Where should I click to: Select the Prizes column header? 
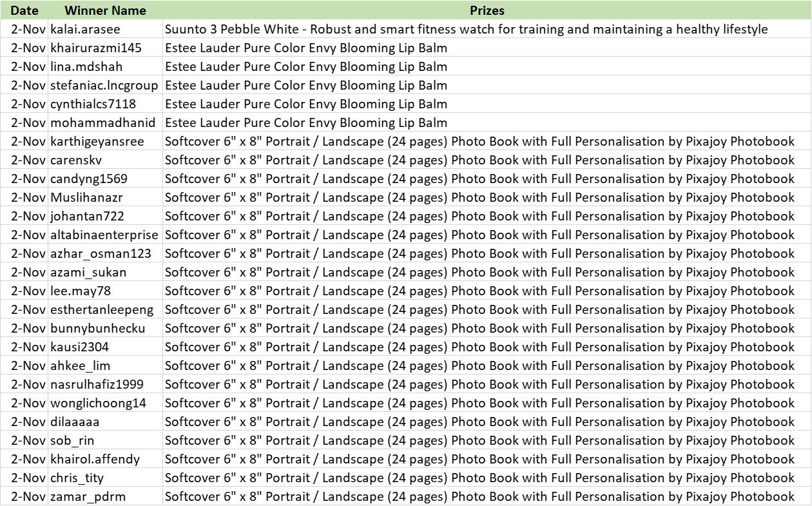pyautogui.click(x=487, y=10)
